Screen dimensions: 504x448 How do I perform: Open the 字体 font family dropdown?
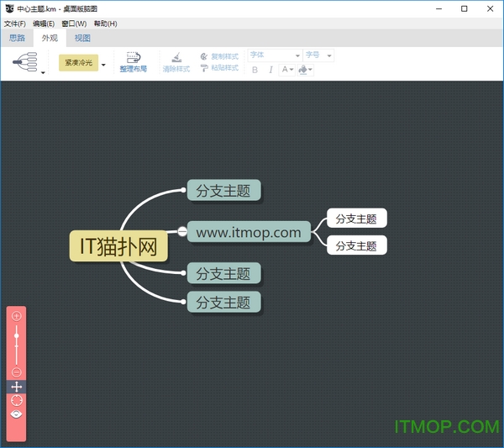tap(275, 55)
